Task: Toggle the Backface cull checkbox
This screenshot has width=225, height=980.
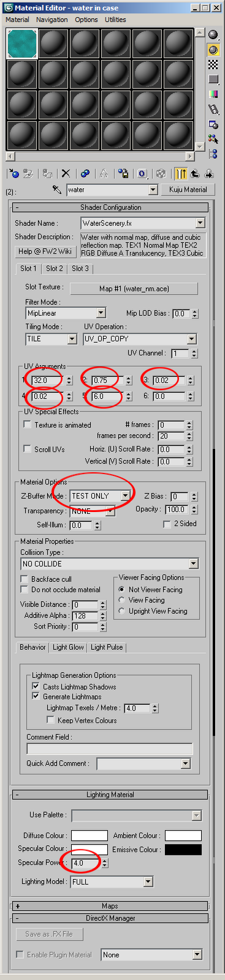Action: coord(25,579)
